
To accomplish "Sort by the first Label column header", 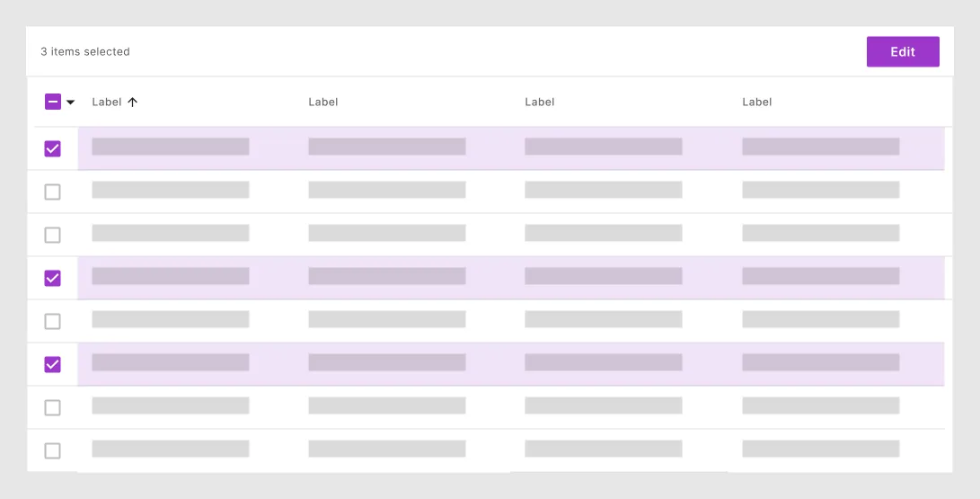I will point(107,102).
